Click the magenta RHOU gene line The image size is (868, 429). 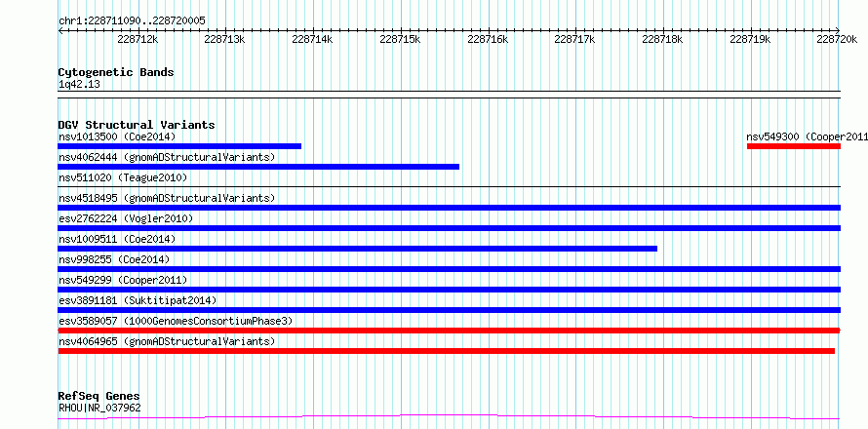(x=450, y=416)
